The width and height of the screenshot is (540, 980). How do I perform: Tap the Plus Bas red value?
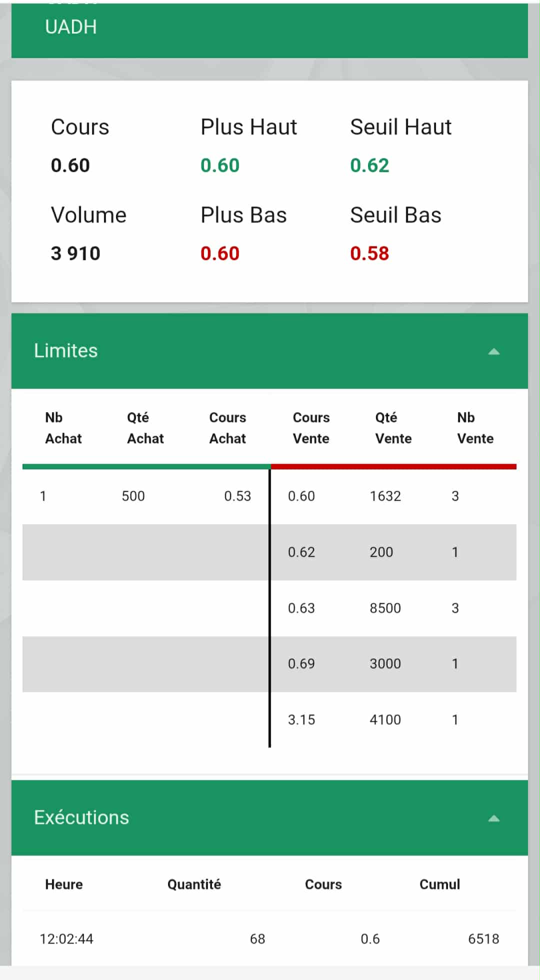pos(220,254)
